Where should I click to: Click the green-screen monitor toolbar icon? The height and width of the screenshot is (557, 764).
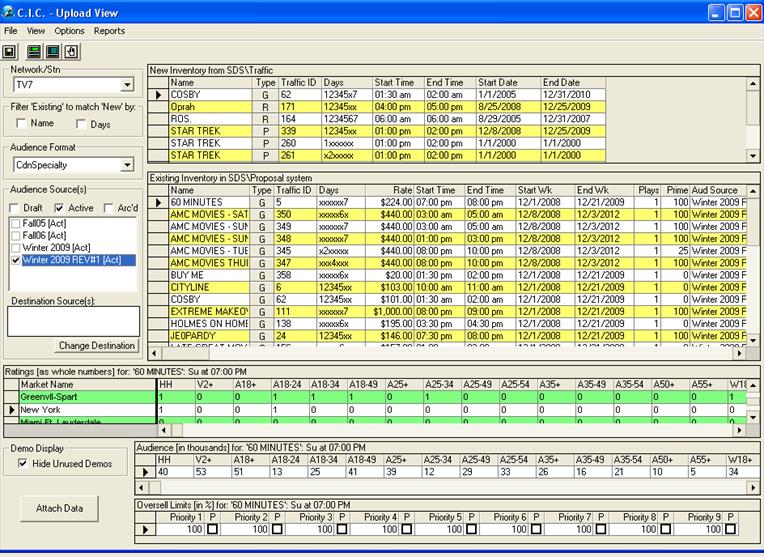[x=34, y=50]
